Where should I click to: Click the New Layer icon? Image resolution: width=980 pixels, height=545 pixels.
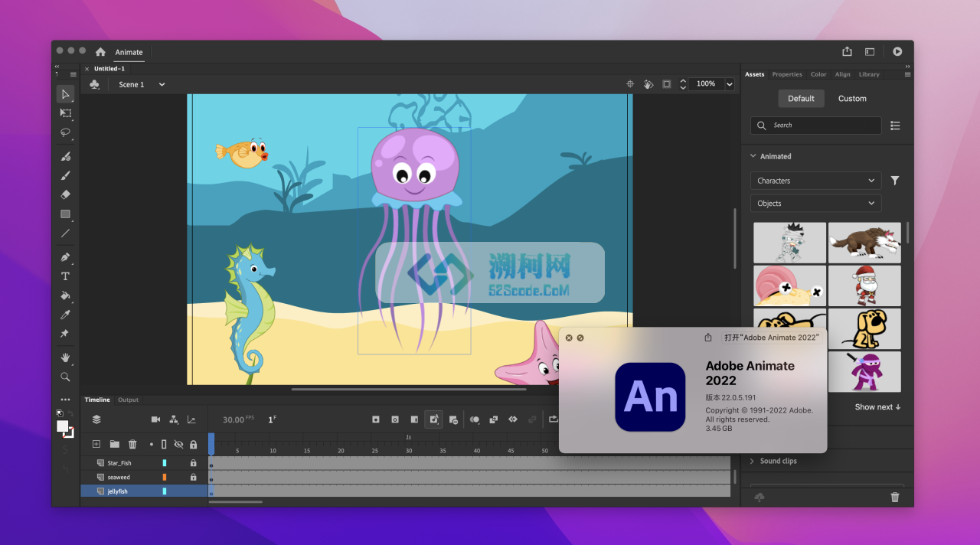point(96,444)
